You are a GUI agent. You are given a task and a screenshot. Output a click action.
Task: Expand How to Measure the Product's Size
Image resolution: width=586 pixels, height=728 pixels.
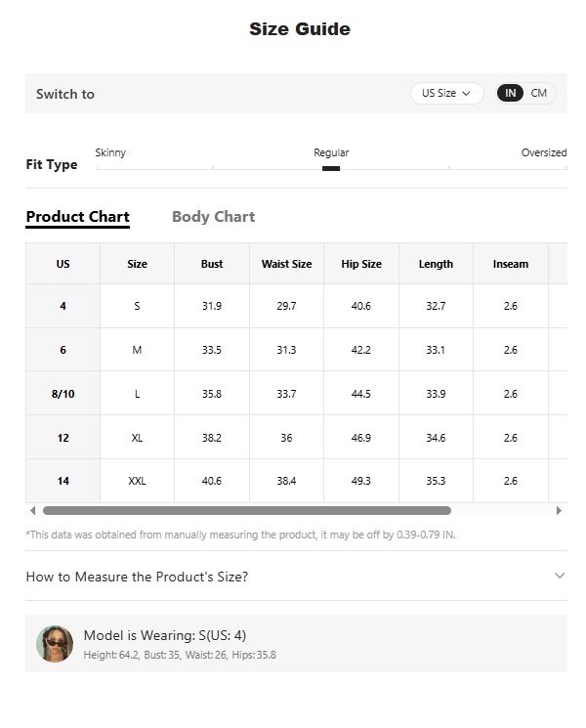(x=296, y=577)
